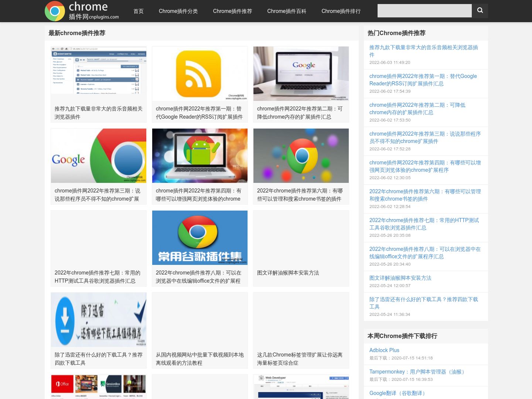Click the Chrome logo in the header
532x399 pixels.
82,11
